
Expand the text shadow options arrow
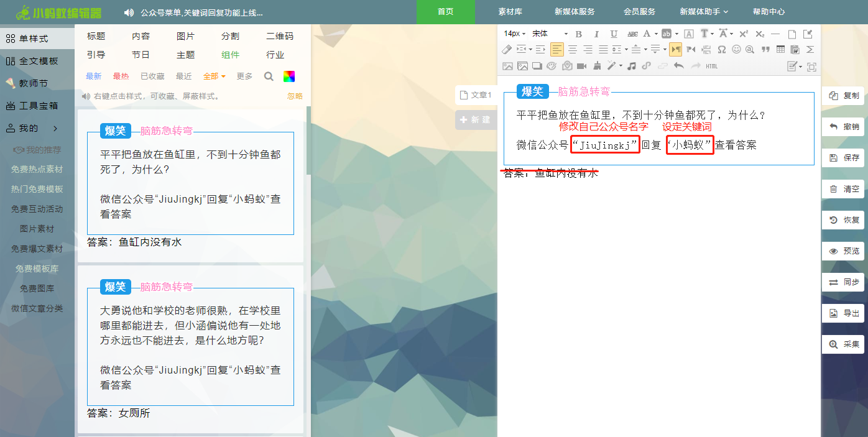click(x=713, y=34)
